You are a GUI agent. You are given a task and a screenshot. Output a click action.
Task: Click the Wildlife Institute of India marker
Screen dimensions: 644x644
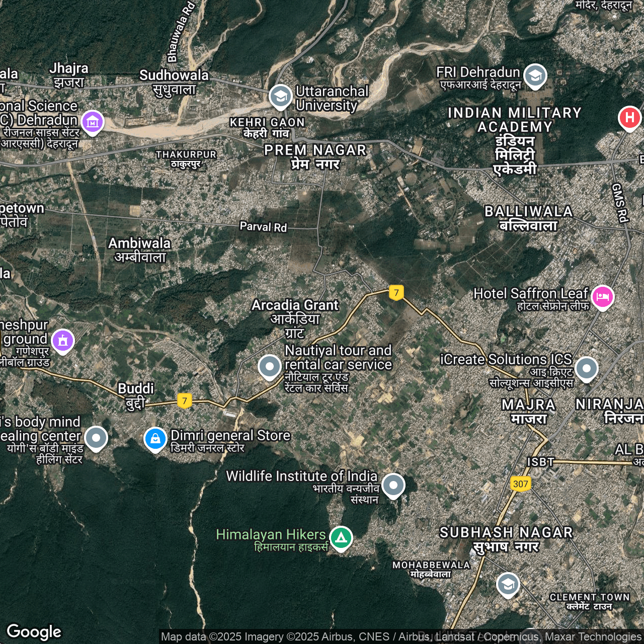click(x=393, y=486)
